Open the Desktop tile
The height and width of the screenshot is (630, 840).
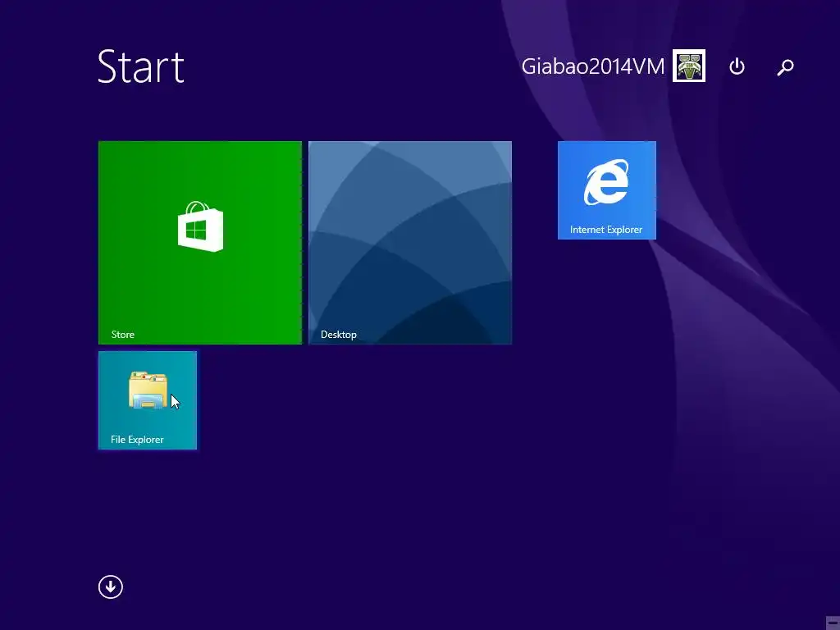pos(410,243)
